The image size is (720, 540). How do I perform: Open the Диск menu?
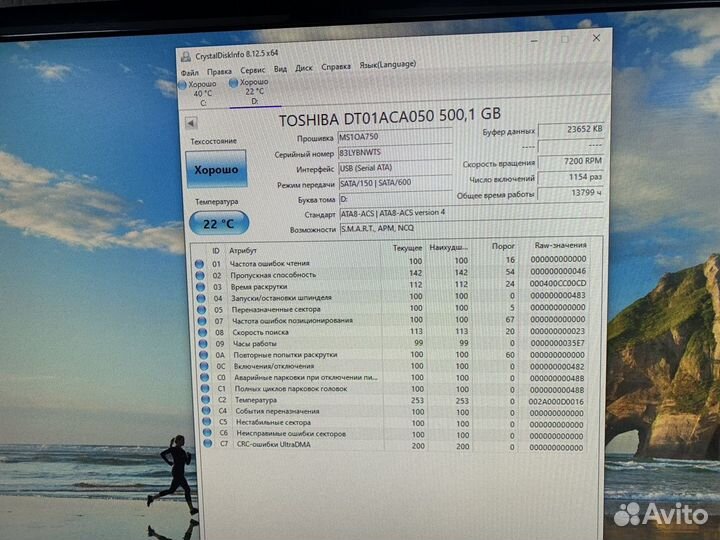pyautogui.click(x=304, y=68)
